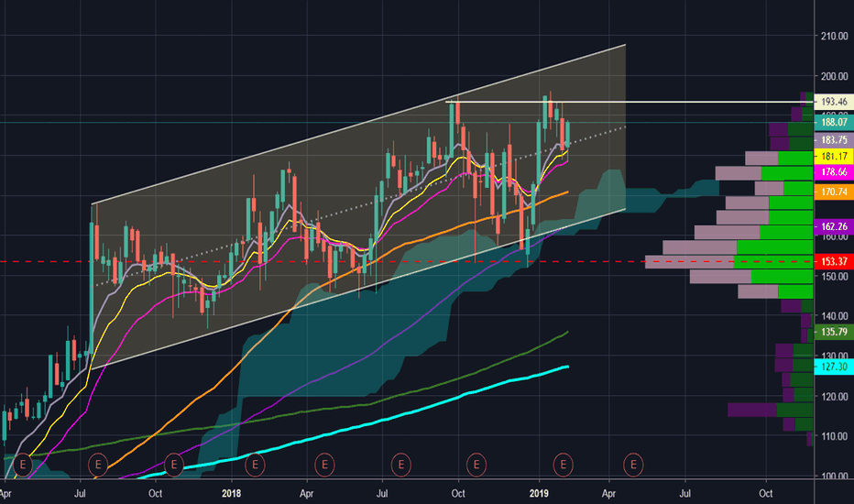
Task: Select the red 153.37 price label
Action: (834, 261)
